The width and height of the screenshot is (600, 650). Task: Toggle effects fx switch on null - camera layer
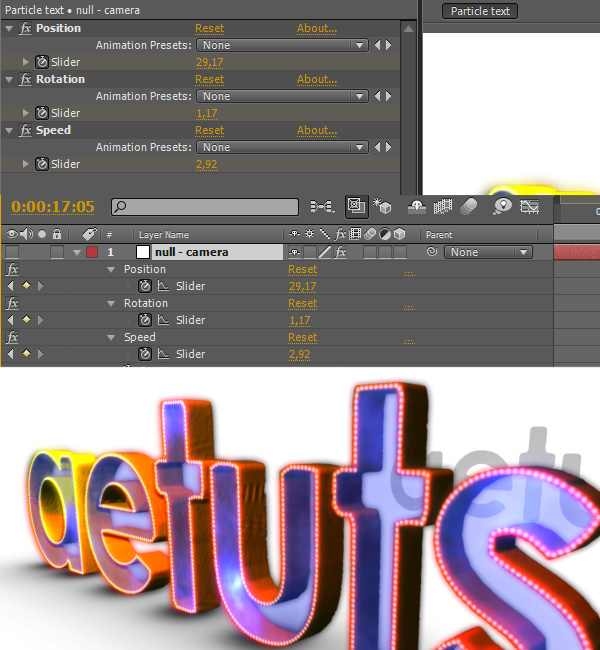pyautogui.click(x=341, y=252)
